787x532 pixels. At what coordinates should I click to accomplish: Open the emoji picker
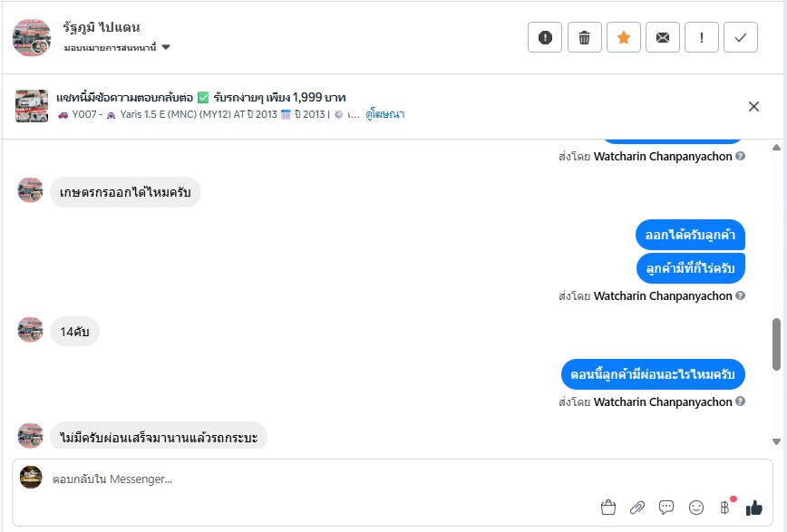pos(696,508)
